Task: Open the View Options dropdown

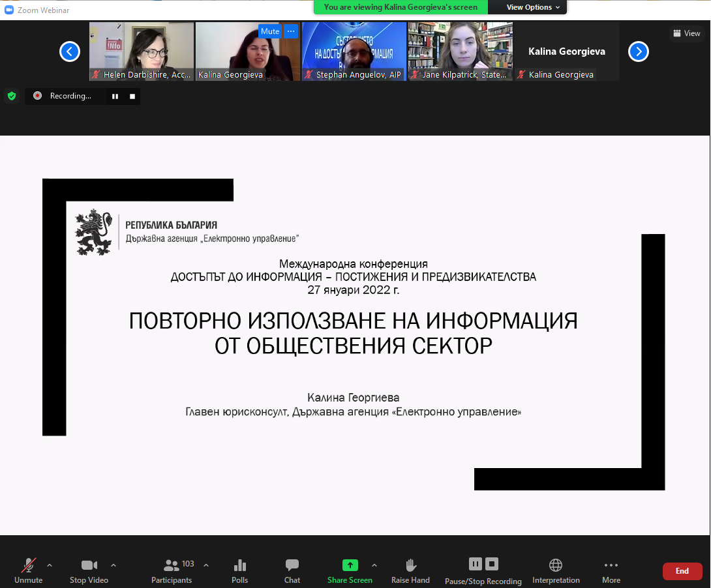Action: tap(533, 7)
